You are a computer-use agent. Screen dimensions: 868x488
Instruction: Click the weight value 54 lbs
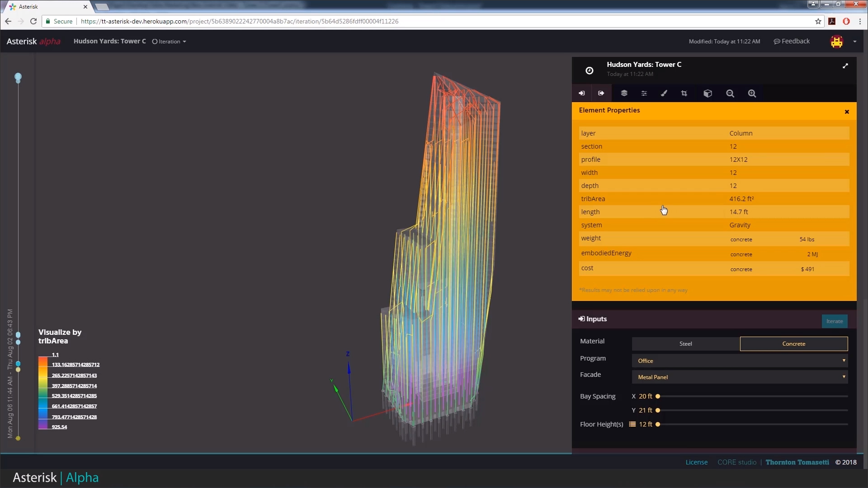click(x=807, y=239)
